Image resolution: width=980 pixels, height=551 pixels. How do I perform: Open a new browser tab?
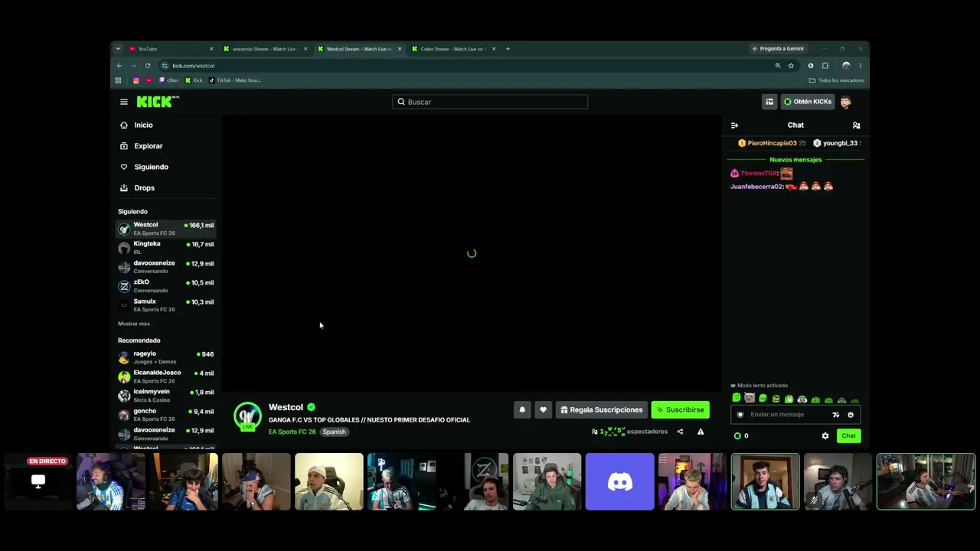coord(508,49)
